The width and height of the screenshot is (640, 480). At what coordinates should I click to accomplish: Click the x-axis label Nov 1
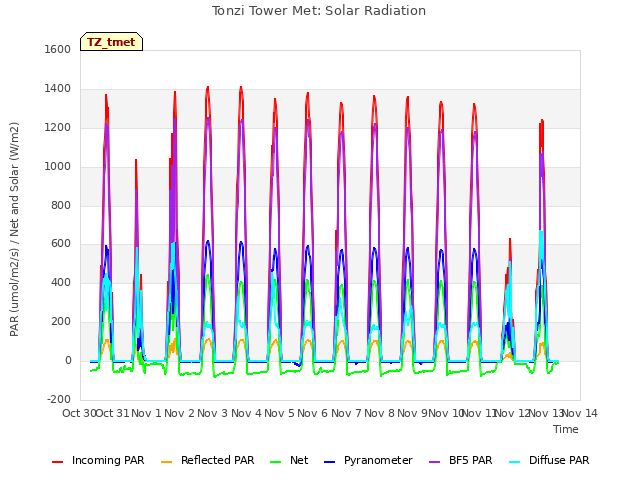click(x=147, y=413)
